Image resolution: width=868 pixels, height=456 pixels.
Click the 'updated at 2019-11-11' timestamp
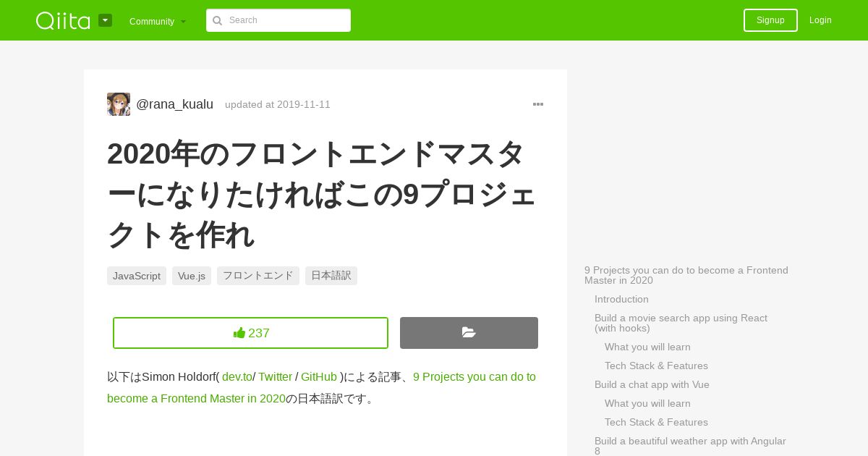pyautogui.click(x=278, y=104)
